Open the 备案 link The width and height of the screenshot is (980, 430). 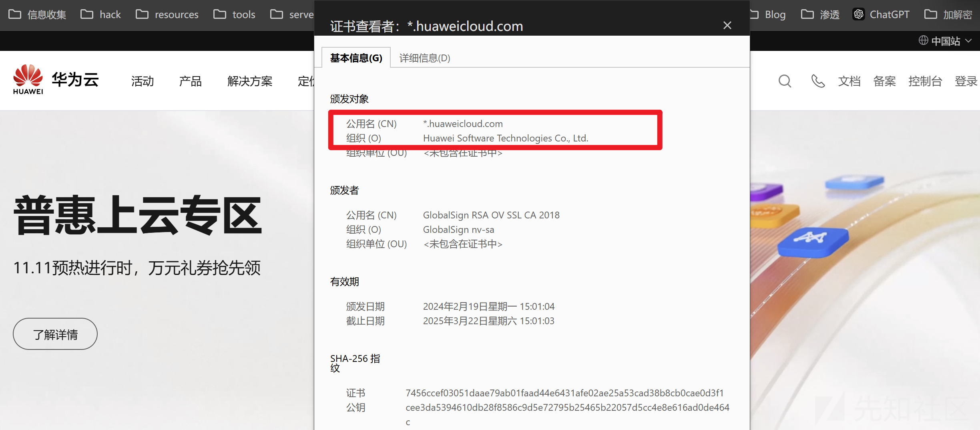884,81
